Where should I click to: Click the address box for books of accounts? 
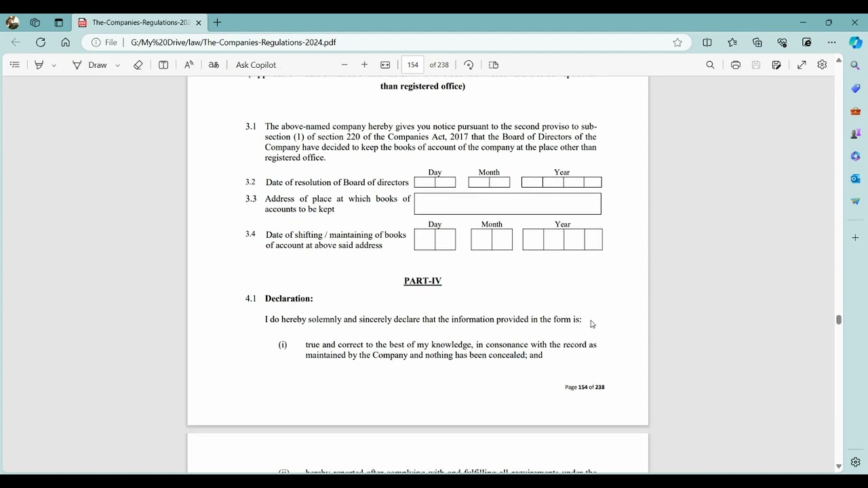pos(507,204)
